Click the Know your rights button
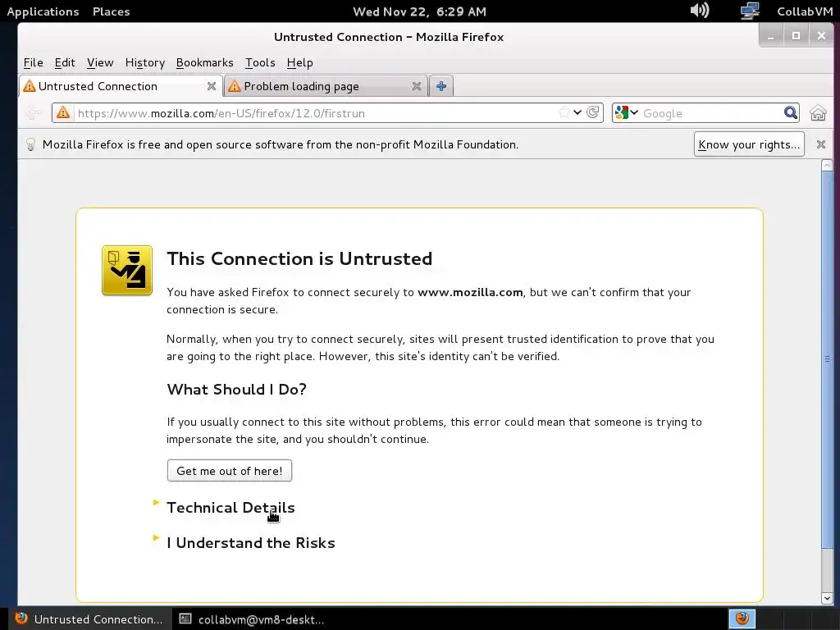The image size is (840, 630). 749,144
